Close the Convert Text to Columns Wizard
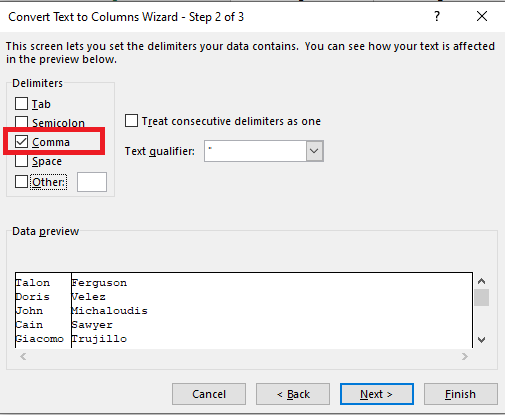This screenshot has width=505, height=415. [482, 16]
